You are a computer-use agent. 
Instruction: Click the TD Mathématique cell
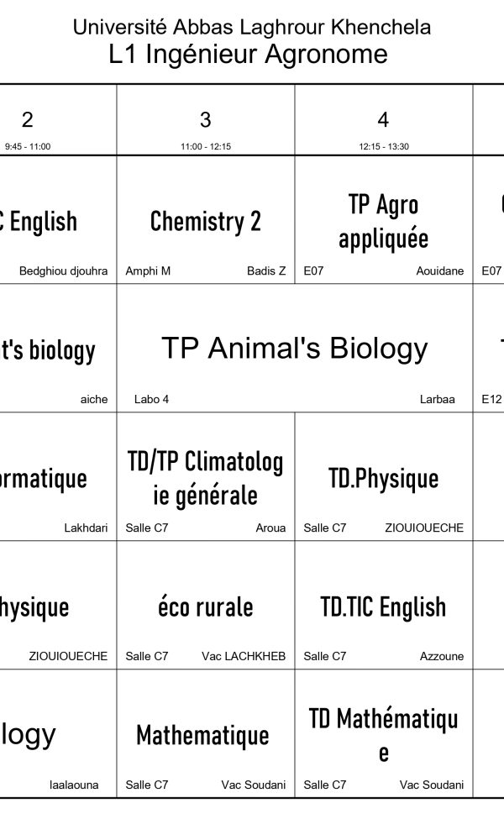tap(383, 735)
